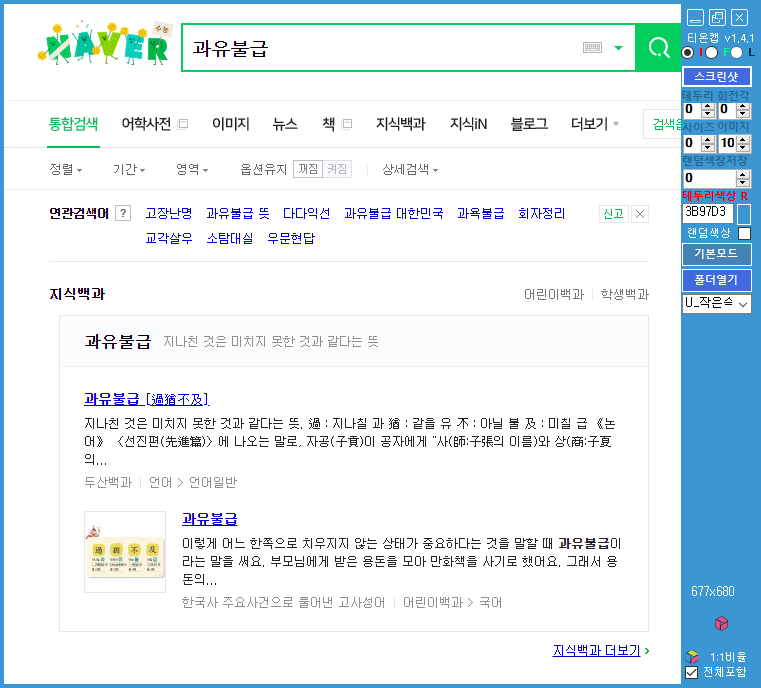The image size is (761, 688).
Task: Switch to the 뉴스 tab
Action: click(285, 124)
